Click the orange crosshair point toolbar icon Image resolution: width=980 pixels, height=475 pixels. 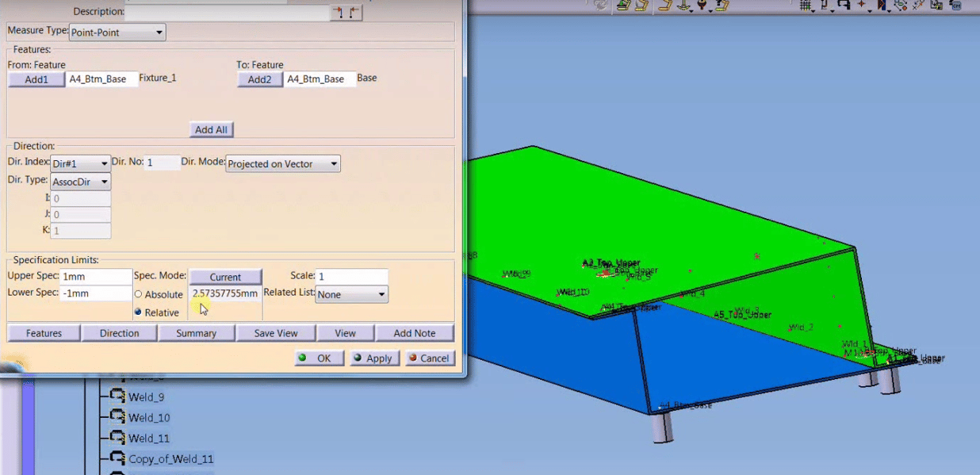coord(862,5)
